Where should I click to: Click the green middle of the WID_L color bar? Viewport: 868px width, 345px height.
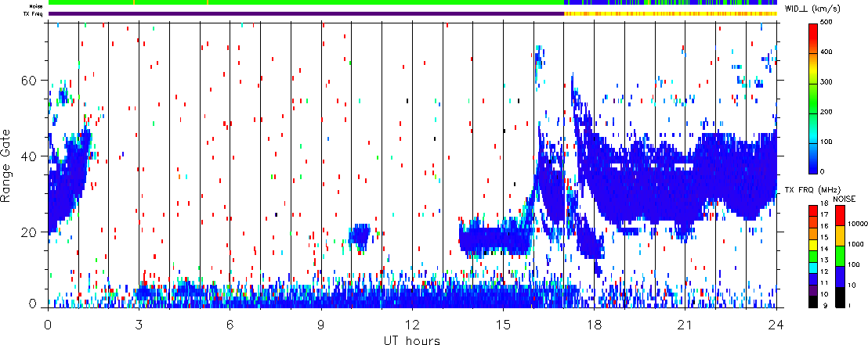click(814, 97)
